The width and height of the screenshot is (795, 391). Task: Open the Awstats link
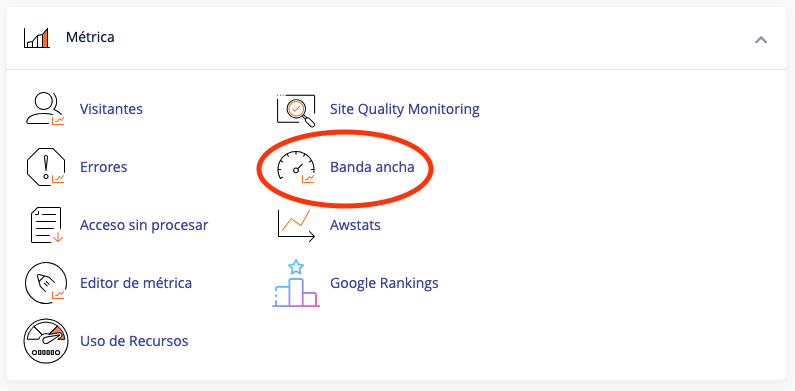[x=355, y=225]
